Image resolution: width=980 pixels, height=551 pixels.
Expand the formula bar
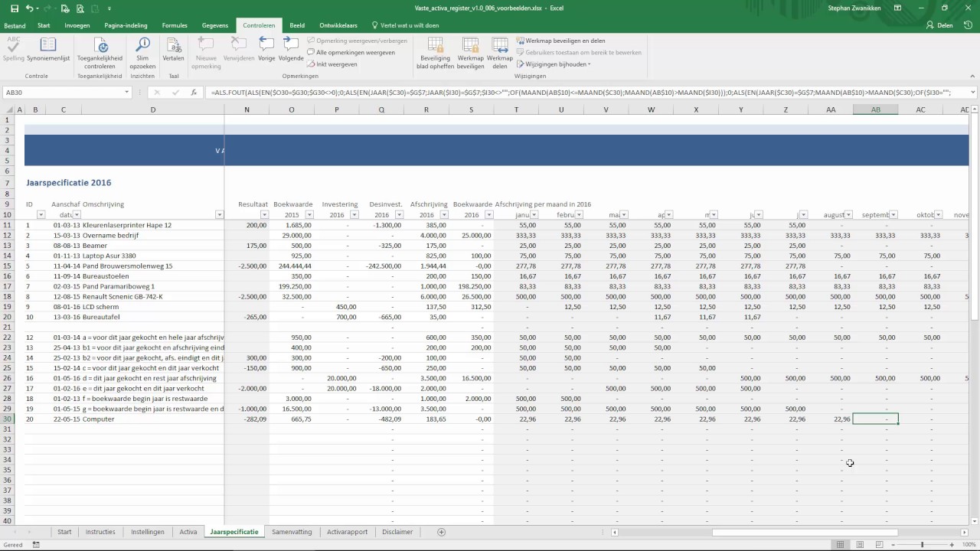click(x=972, y=93)
